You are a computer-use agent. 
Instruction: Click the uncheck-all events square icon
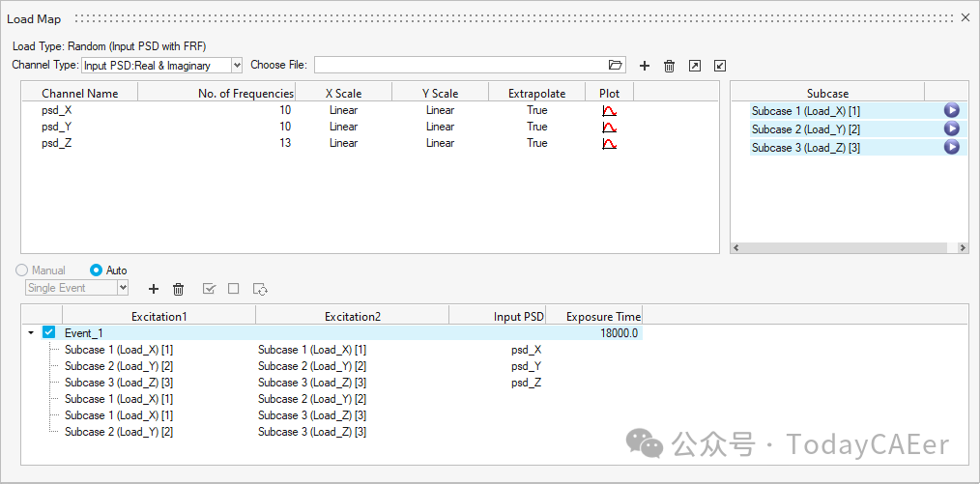tap(234, 289)
